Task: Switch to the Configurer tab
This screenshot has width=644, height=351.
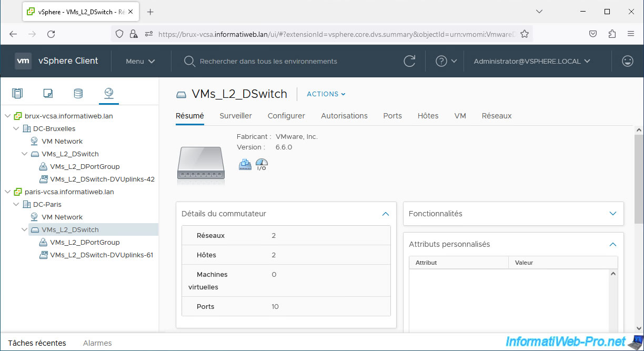Action: point(286,116)
